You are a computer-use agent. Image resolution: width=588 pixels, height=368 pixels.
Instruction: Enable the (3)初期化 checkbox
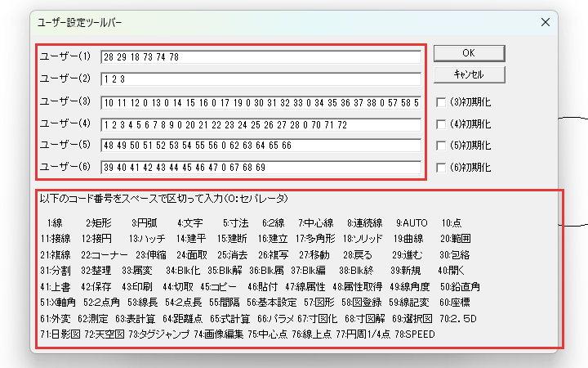441,102
